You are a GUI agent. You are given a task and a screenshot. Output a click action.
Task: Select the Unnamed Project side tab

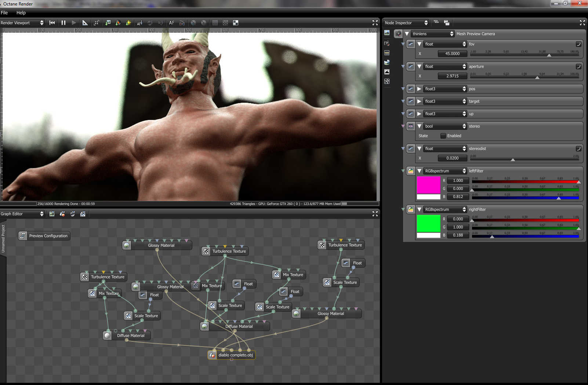pos(3,238)
